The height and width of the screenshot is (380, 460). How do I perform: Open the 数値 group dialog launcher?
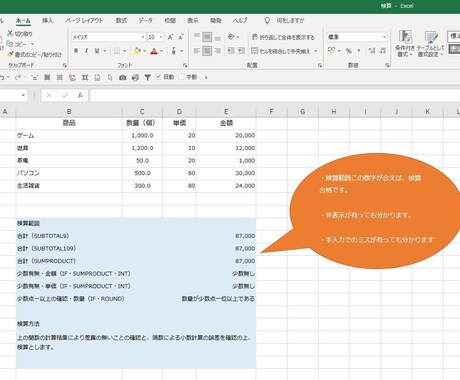(x=387, y=65)
